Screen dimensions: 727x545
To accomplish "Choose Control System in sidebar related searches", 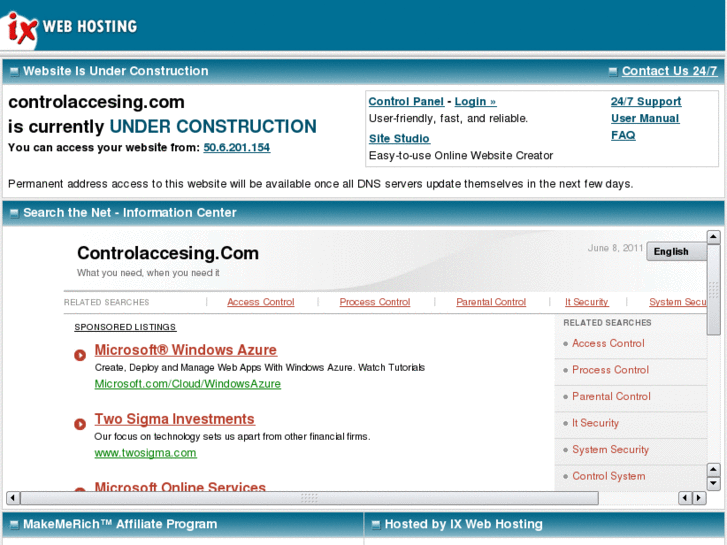I will tap(608, 476).
